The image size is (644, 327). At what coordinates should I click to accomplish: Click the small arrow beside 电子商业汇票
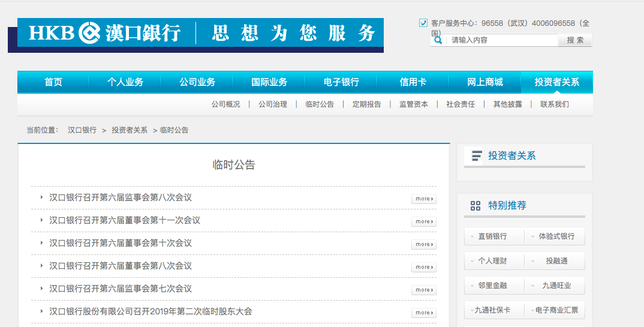pos(532,311)
